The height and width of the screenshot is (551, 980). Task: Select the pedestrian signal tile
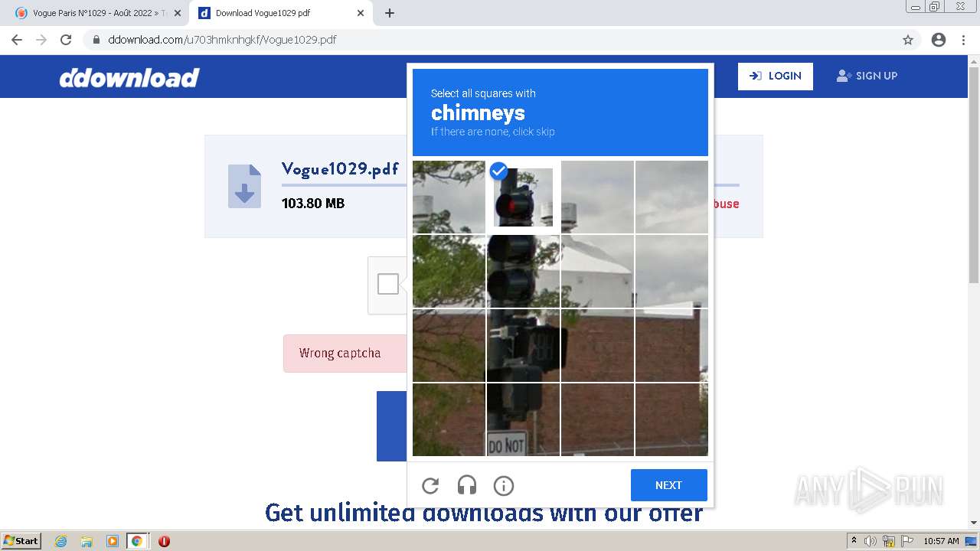point(523,345)
